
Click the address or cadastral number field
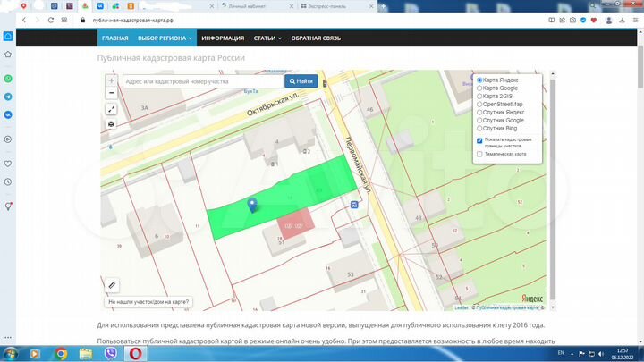click(203, 81)
